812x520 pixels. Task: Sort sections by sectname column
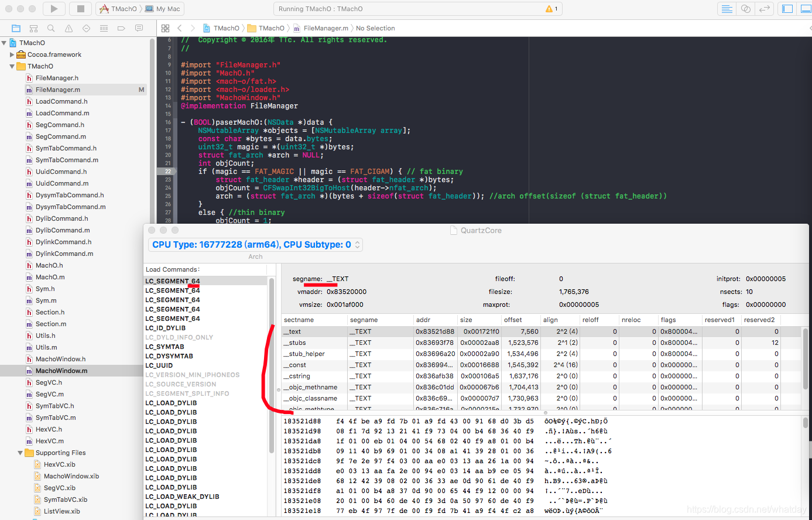coord(314,320)
